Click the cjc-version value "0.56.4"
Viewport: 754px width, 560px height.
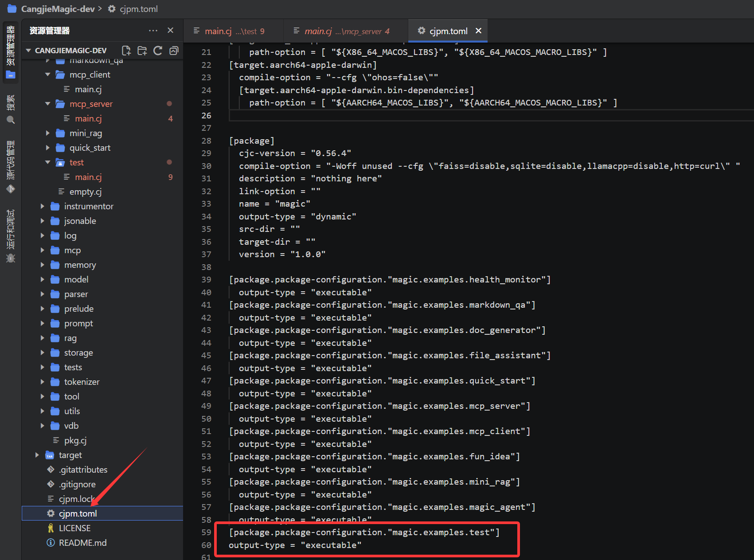pos(331,153)
